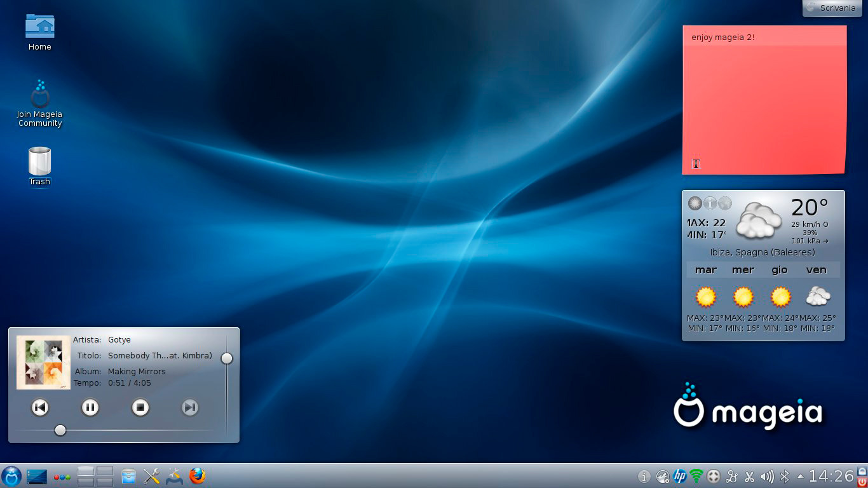Open the Scrivania desktop toolbox
868x488 pixels.
pos(831,8)
